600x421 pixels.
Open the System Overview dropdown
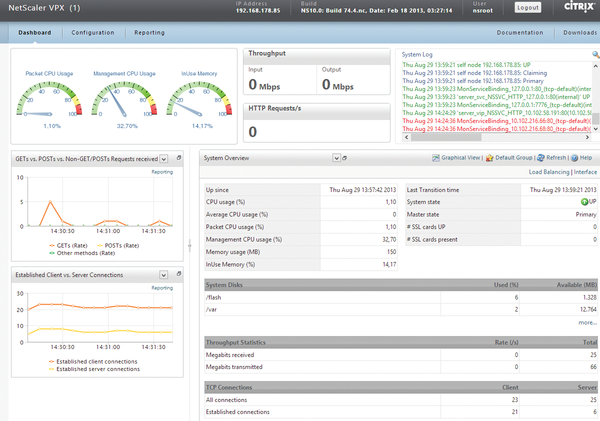coord(336,158)
